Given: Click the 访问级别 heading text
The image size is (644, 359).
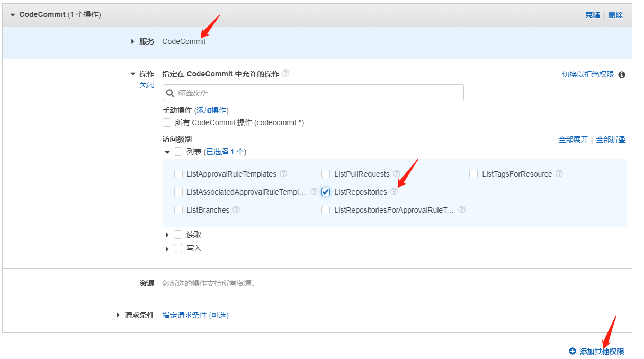Looking at the screenshot, I should (x=177, y=139).
